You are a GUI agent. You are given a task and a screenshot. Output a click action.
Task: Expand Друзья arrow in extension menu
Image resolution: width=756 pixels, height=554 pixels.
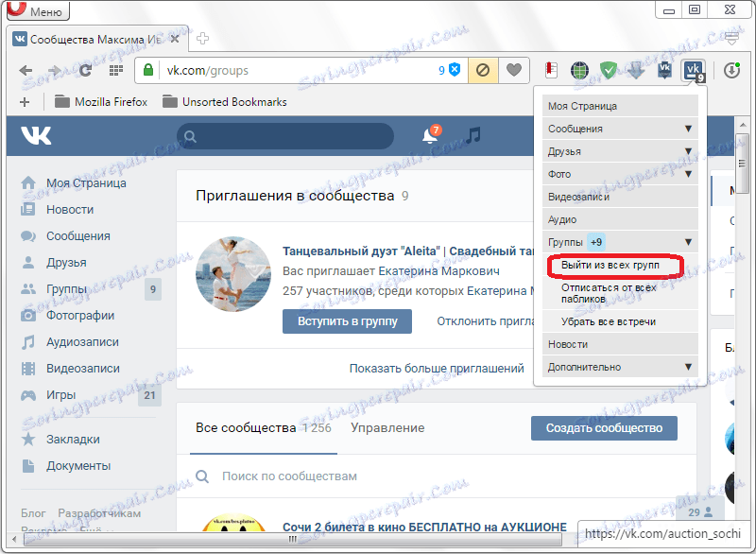[688, 151]
